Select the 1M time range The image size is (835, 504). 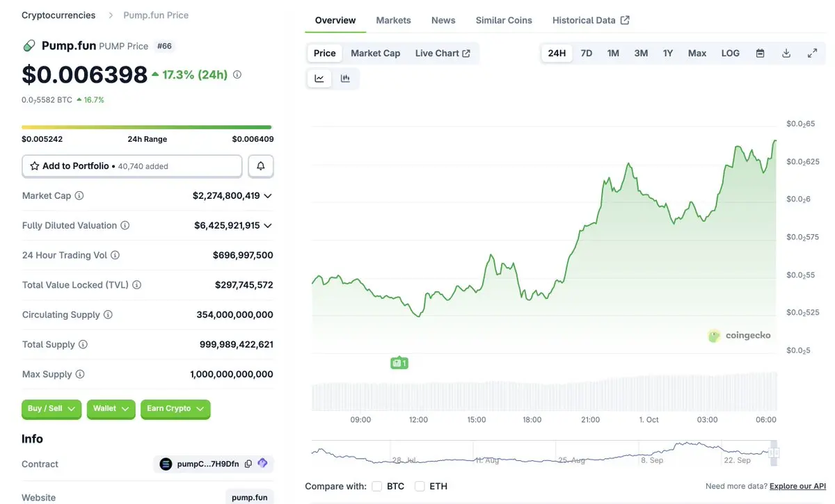click(x=613, y=53)
